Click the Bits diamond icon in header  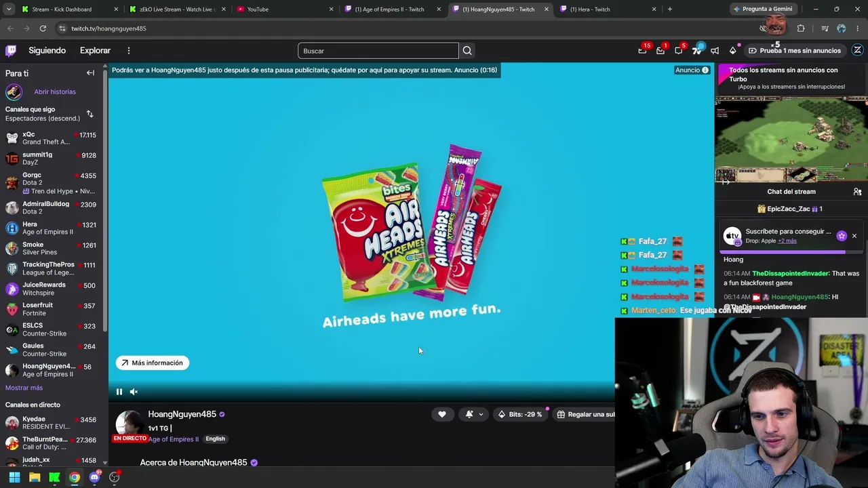click(732, 50)
